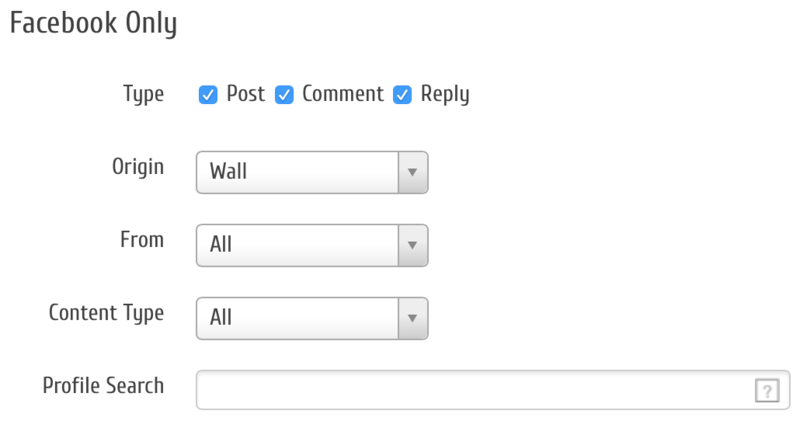The height and width of the screenshot is (421, 800).
Task: Disable the Reply type checkbox
Action: (x=402, y=95)
